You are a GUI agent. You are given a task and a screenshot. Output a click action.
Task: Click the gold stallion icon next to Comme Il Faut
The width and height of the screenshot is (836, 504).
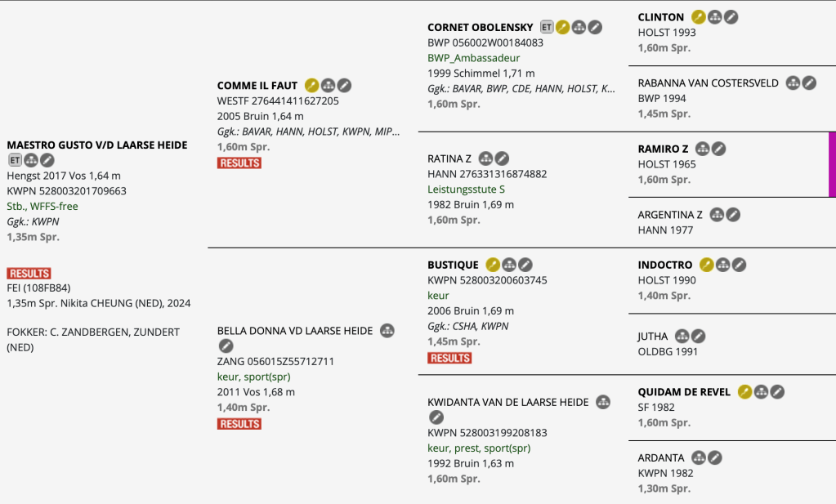pos(311,85)
